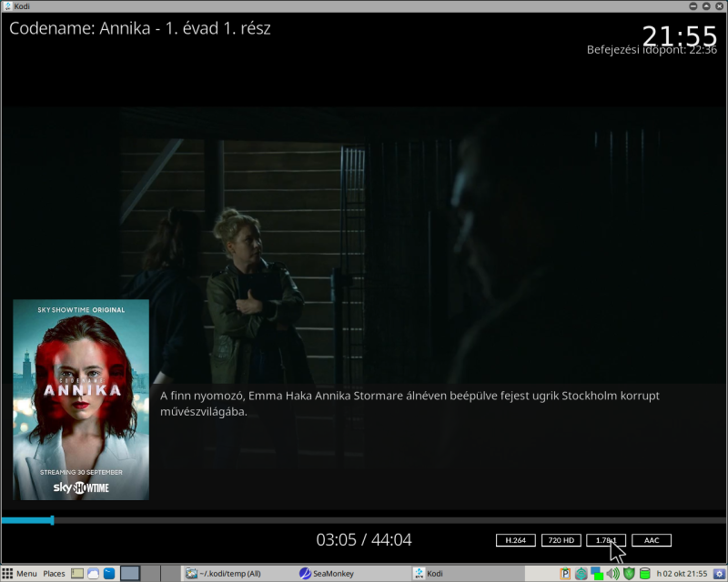Click the Befejezési időpont: 22:36 text
The width and height of the screenshot is (728, 582).
point(652,50)
